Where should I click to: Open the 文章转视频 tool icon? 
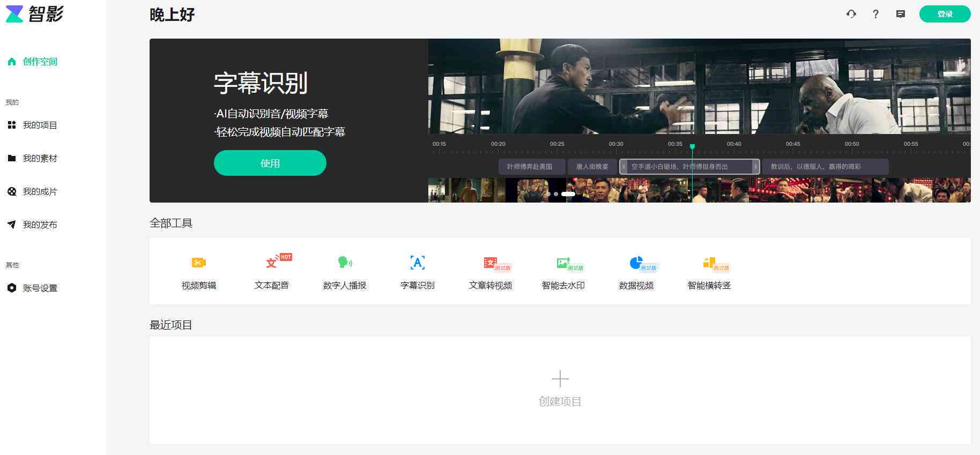point(490,263)
